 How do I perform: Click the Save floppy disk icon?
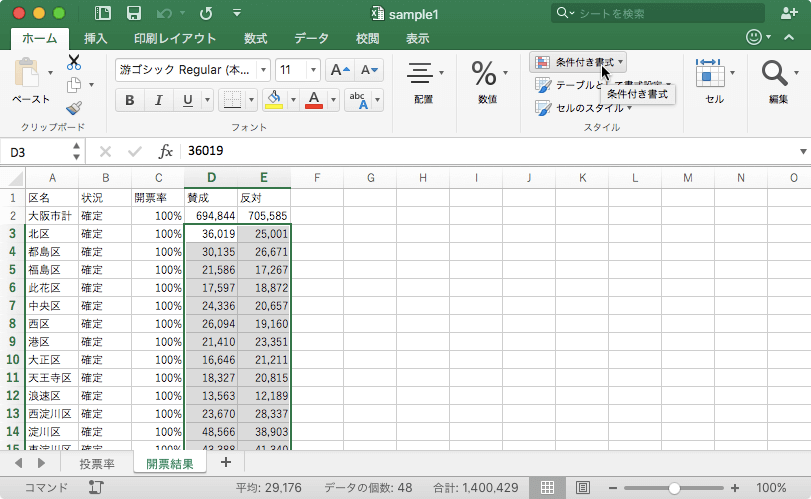coord(134,13)
